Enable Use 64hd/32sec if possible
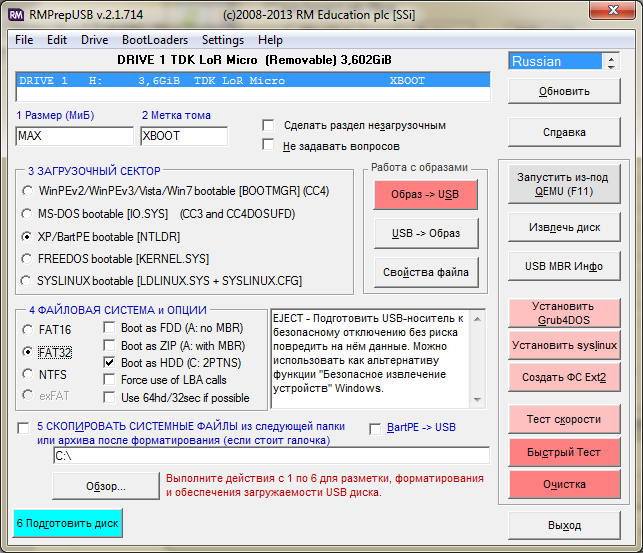 pos(109,398)
